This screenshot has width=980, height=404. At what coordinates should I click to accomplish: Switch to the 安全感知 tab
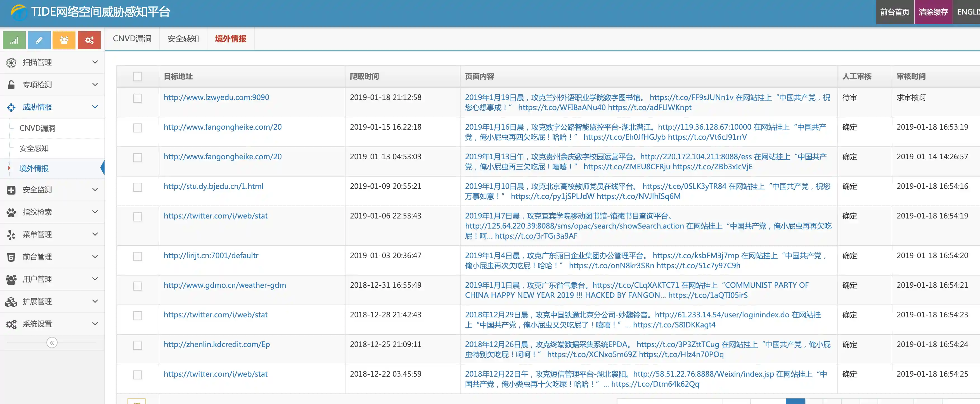click(183, 39)
